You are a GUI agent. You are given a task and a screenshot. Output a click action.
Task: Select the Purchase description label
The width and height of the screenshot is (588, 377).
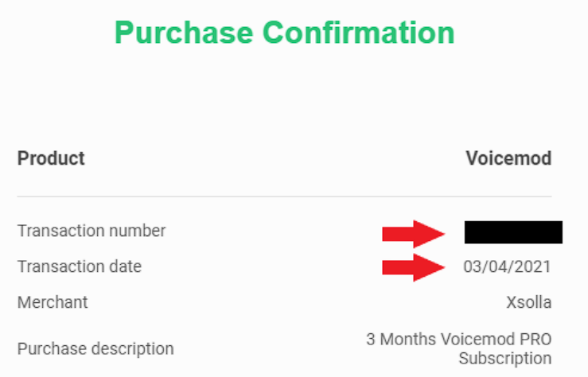coord(95,349)
